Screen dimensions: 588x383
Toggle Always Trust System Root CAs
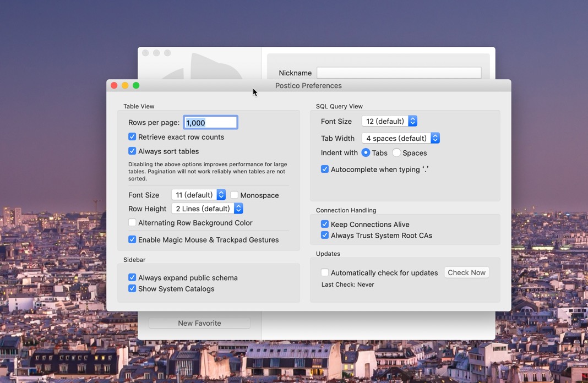click(x=325, y=236)
